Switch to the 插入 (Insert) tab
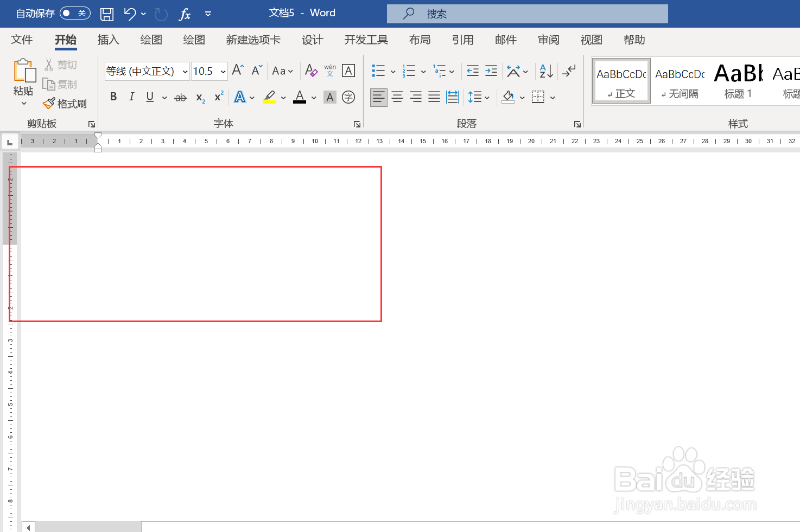This screenshot has width=800, height=532. click(x=108, y=40)
